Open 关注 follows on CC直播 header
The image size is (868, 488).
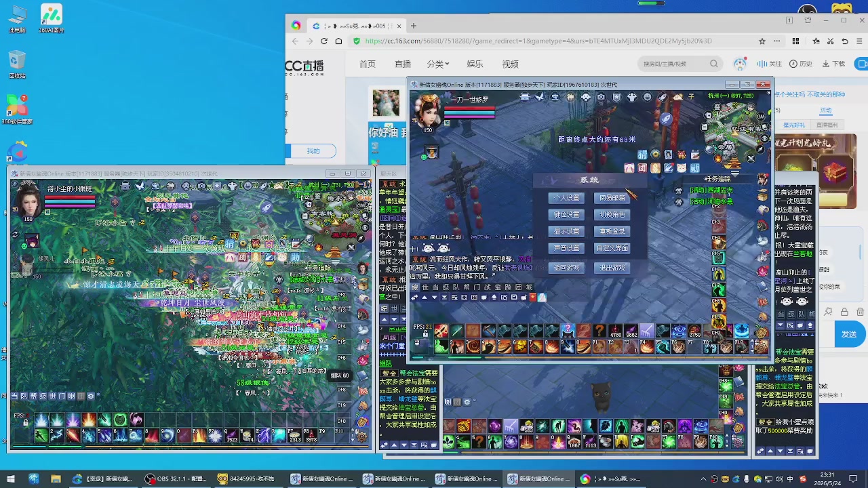coord(770,64)
